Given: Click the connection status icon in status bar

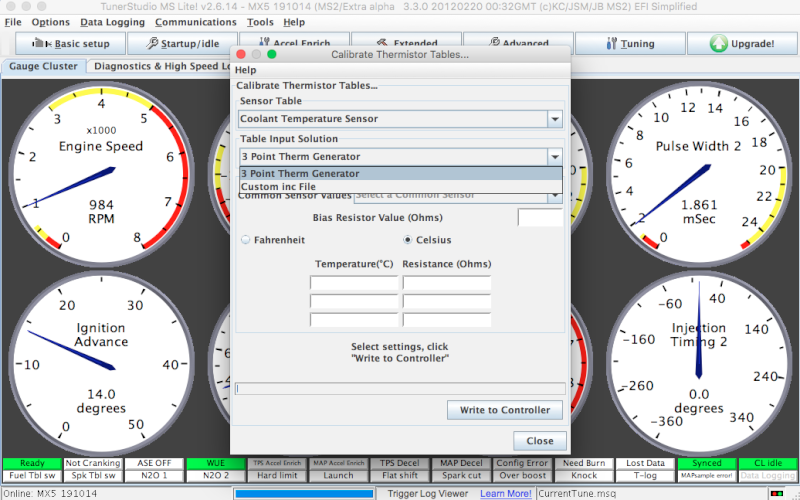Looking at the screenshot, I should 777,493.
